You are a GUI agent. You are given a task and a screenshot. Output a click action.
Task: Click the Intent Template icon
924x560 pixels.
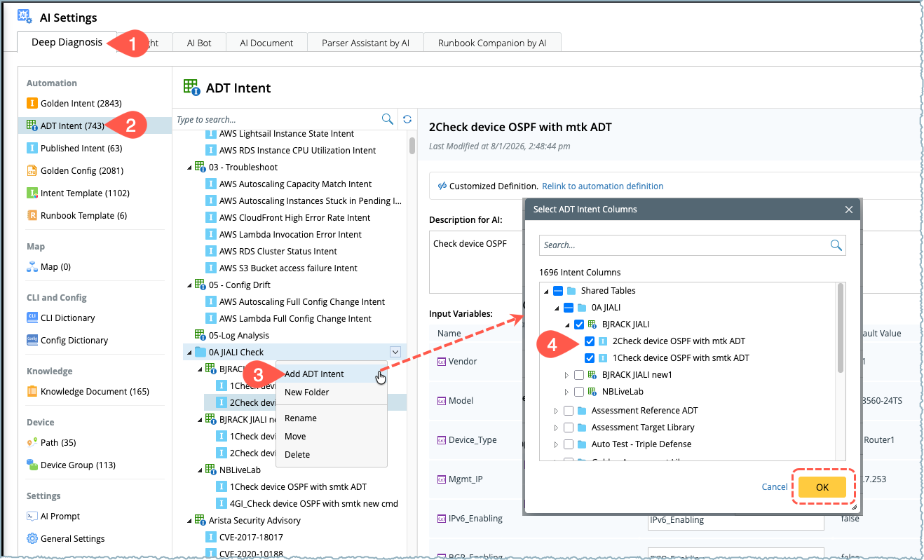tap(32, 193)
